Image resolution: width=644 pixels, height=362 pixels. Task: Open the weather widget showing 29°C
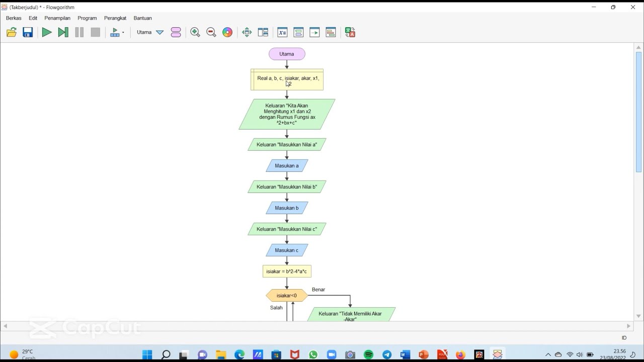coord(22,354)
